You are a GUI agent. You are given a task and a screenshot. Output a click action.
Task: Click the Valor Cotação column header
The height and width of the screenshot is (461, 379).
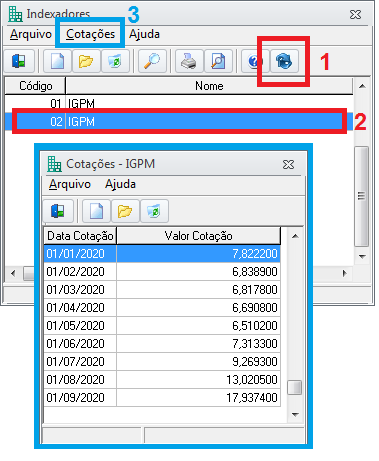198,236
